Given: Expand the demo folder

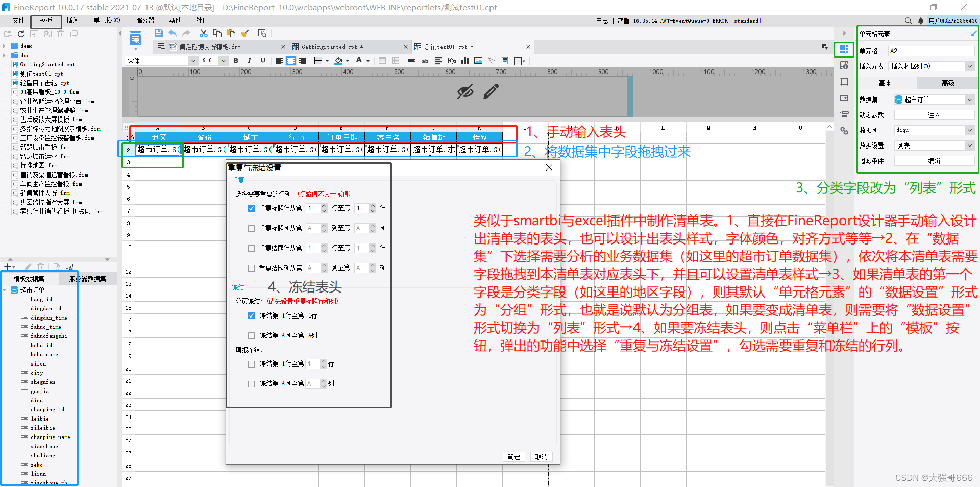Looking at the screenshot, I should pyautogui.click(x=4, y=46).
